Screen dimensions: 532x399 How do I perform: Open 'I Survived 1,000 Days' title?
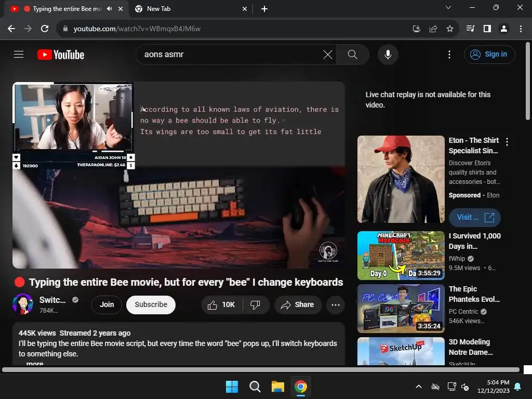click(475, 241)
